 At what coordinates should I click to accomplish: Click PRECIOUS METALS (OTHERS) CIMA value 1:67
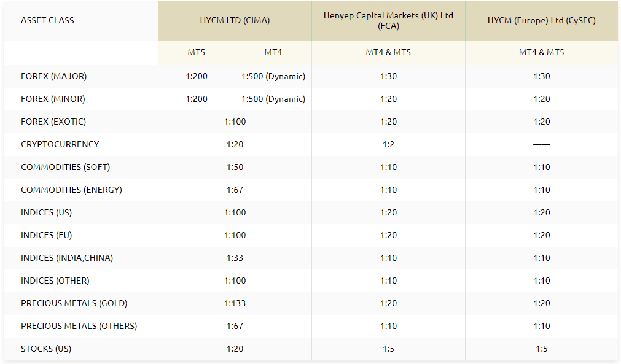(235, 326)
